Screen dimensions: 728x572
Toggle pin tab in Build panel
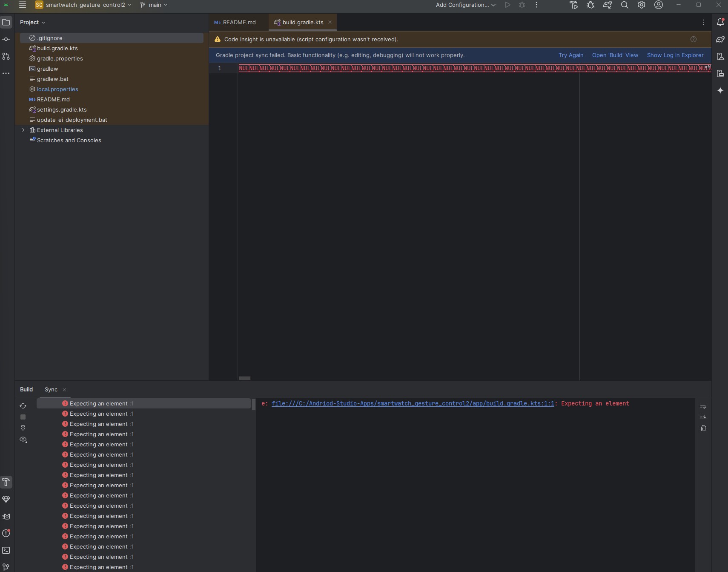pos(23,428)
